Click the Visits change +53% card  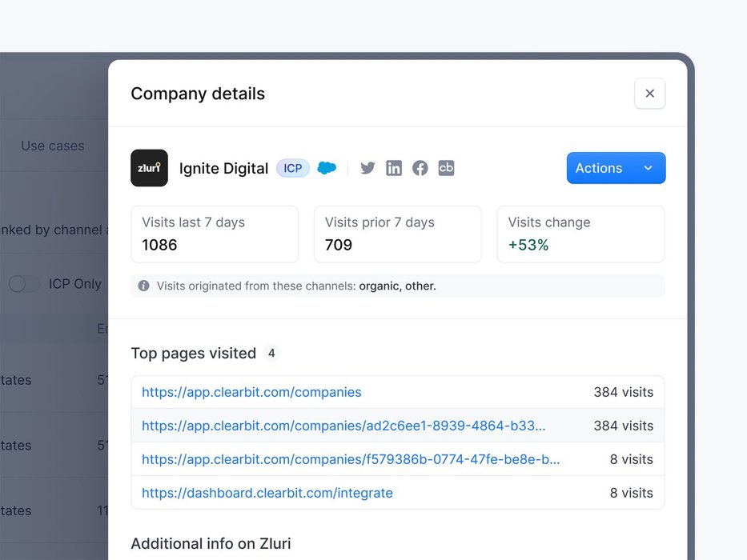(x=580, y=234)
